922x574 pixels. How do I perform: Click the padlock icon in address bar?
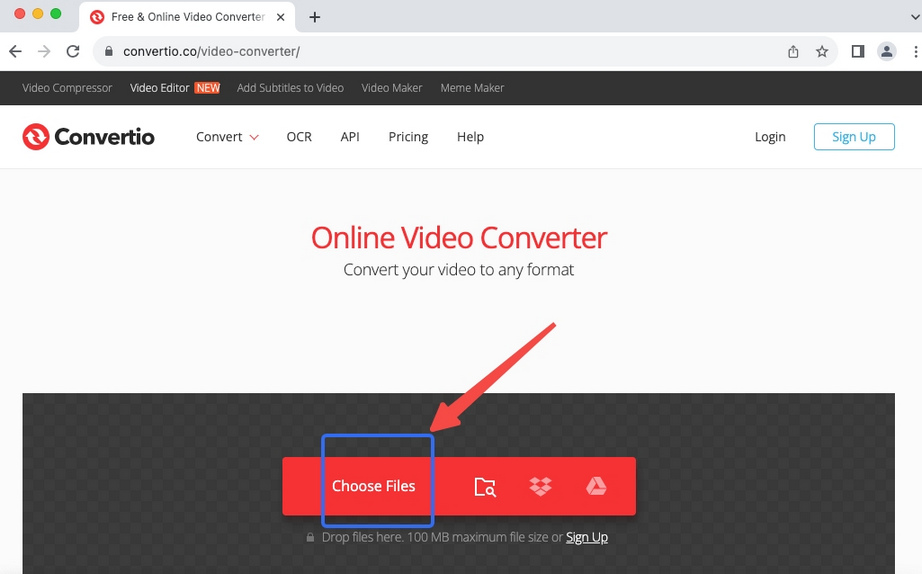[x=109, y=51]
